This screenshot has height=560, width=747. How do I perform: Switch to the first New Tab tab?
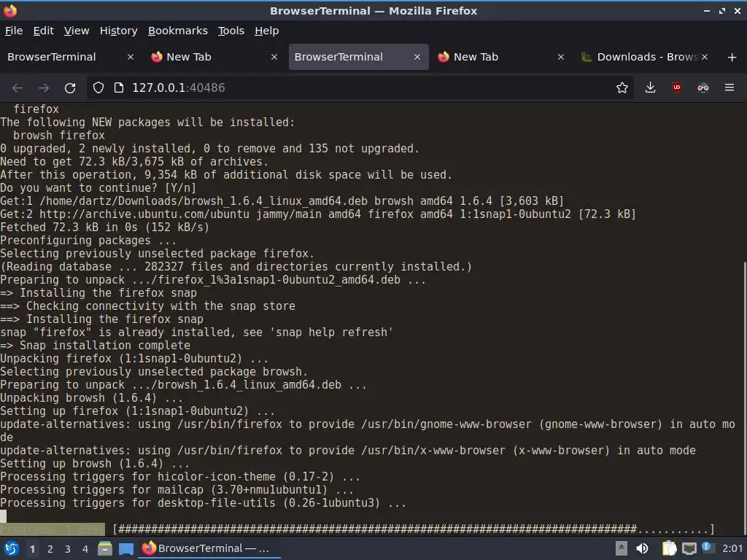(x=214, y=57)
